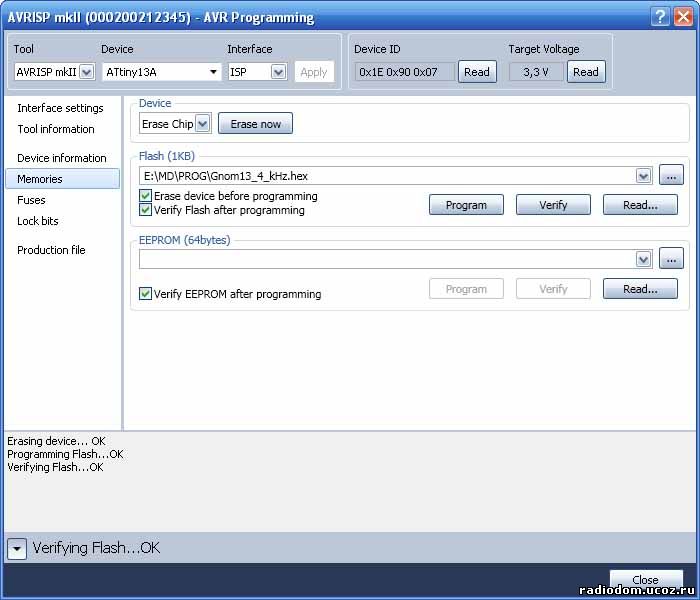Click 'Erasing device... OK' log line
Viewport: 700px width, 600px height.
[x=56, y=441]
